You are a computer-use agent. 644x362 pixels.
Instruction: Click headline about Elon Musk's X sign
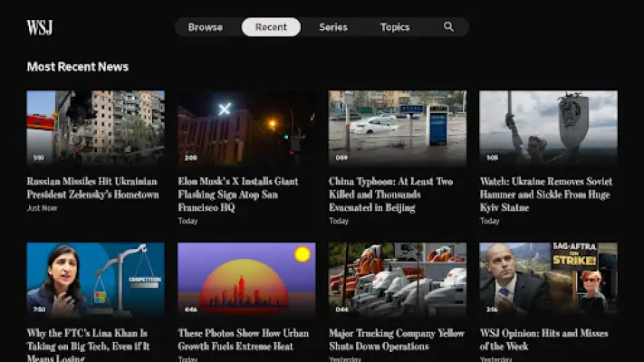(238, 195)
